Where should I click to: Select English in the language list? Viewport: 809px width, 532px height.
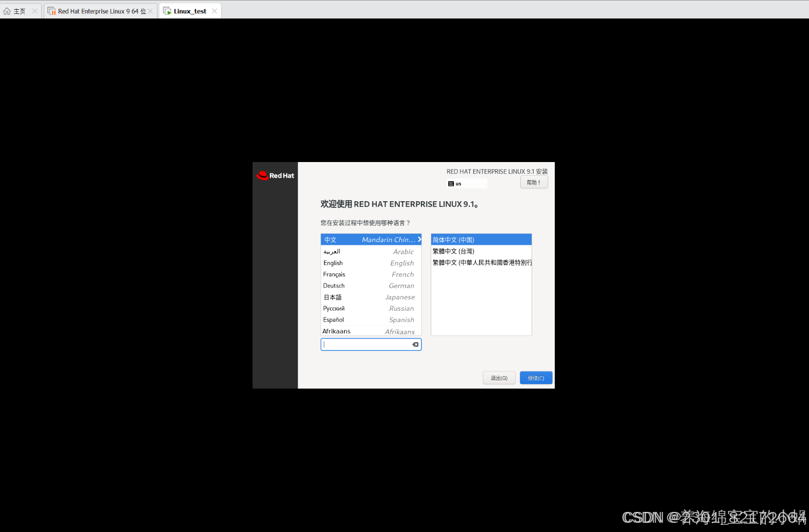point(371,263)
